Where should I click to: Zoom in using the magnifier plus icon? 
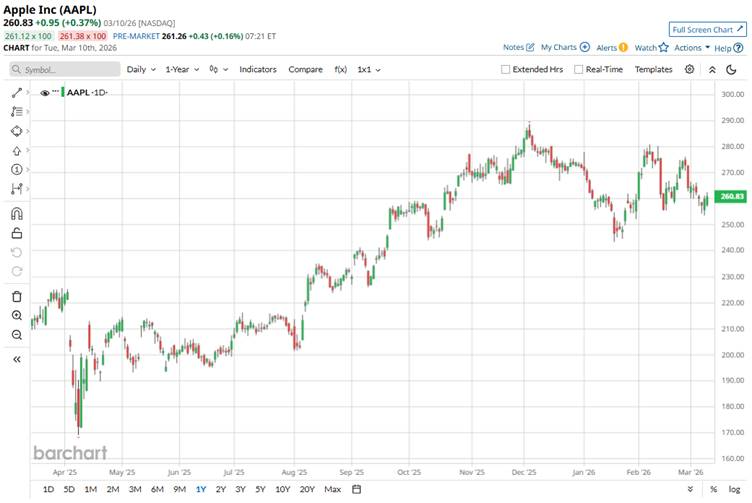17,315
